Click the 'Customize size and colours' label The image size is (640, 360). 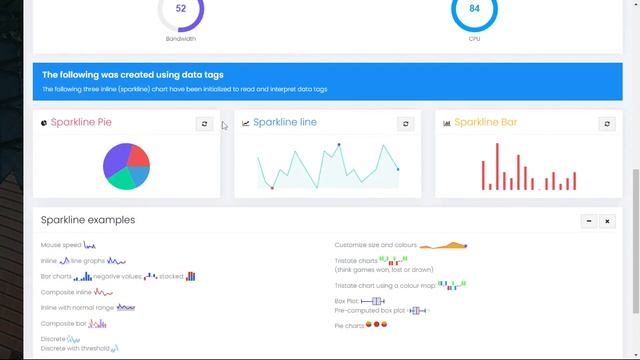click(x=376, y=245)
